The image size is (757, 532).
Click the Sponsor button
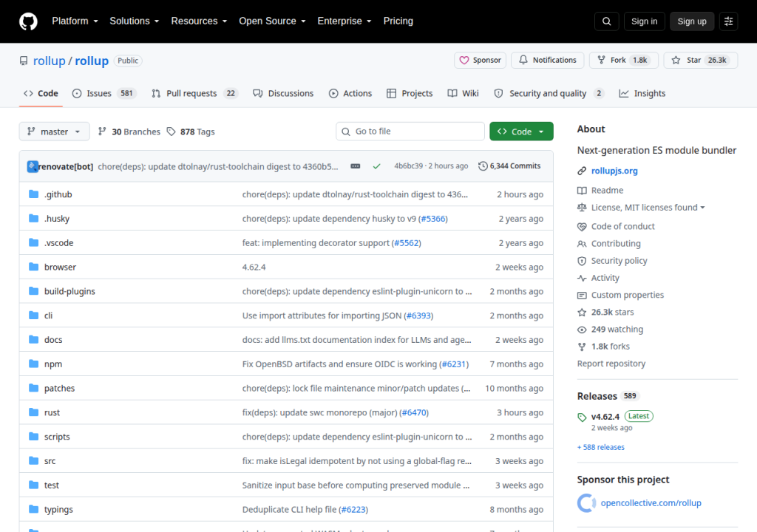tap(480, 60)
